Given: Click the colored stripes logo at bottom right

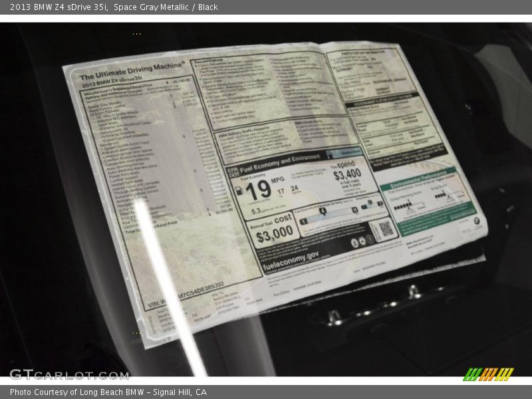Looking at the screenshot, I should click(x=488, y=374).
